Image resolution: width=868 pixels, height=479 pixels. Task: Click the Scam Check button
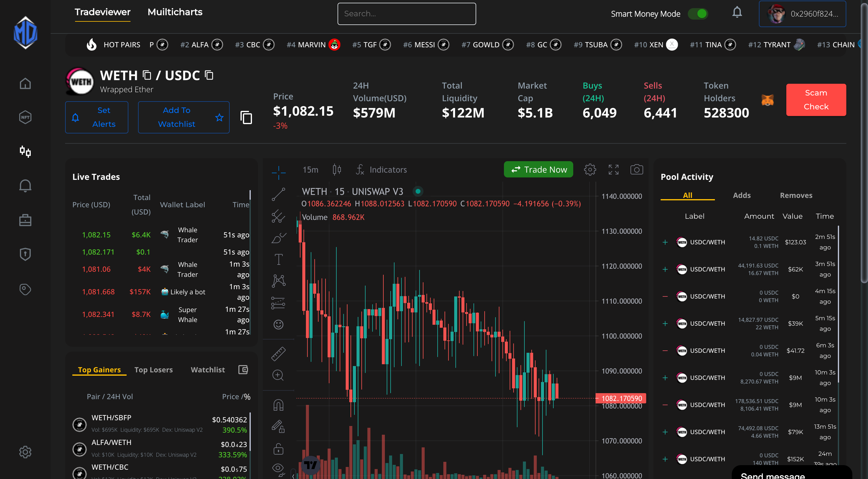(x=816, y=100)
